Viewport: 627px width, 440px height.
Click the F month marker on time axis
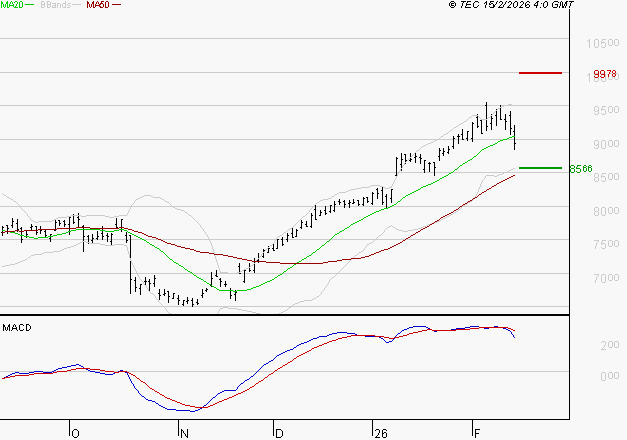point(477,434)
